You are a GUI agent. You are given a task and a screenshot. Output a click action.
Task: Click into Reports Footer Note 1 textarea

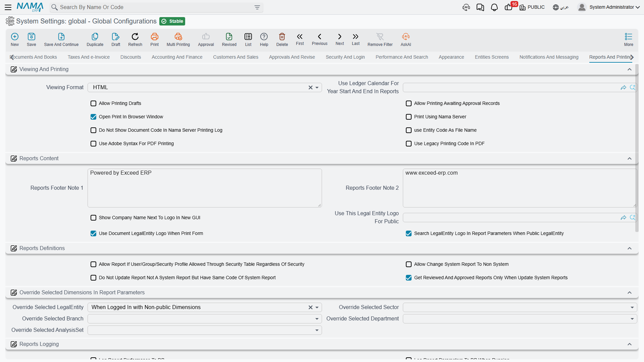(205, 188)
